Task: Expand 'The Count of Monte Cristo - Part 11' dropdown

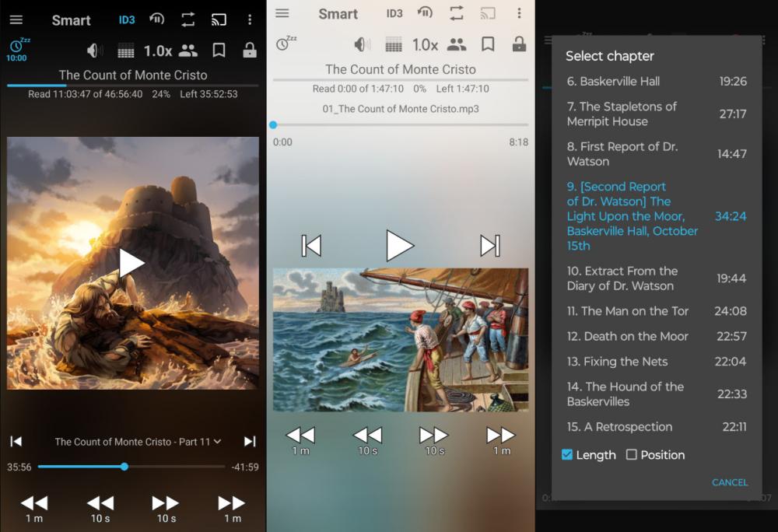Action: pyautogui.click(x=138, y=442)
